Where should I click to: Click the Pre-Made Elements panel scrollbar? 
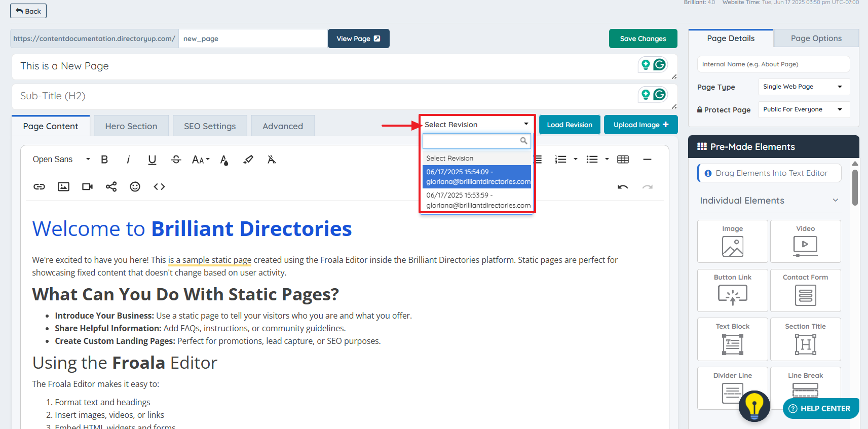pos(855,187)
